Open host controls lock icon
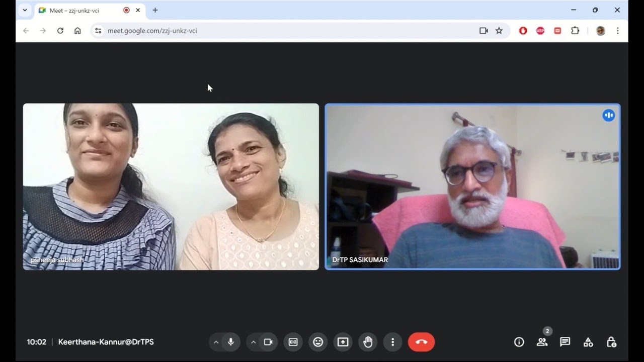 click(611, 342)
